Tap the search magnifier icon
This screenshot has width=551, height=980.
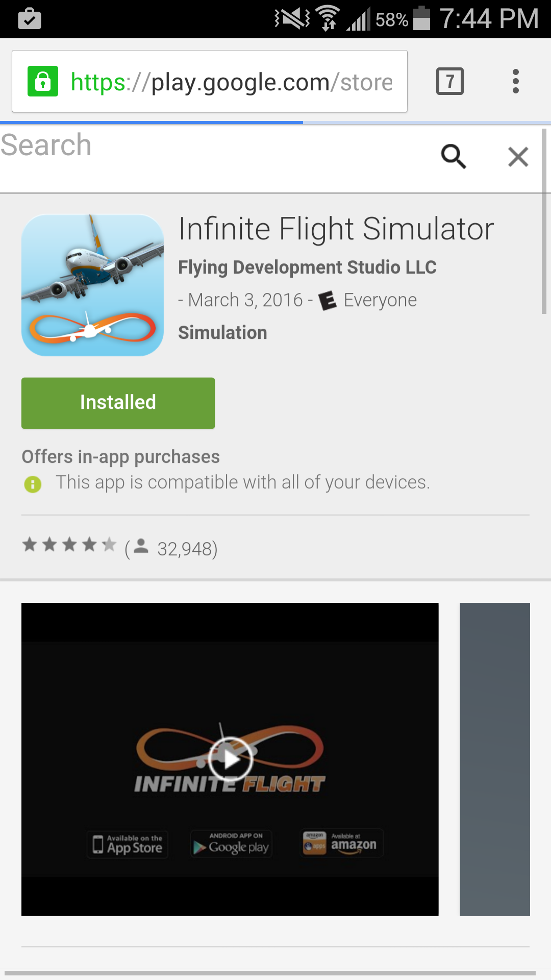pyautogui.click(x=454, y=156)
